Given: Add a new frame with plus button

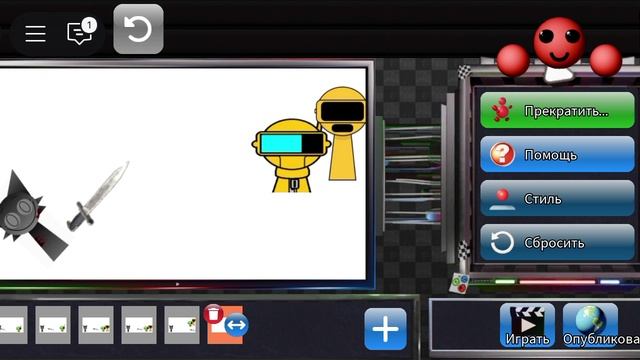Looking at the screenshot, I should click(x=386, y=329).
